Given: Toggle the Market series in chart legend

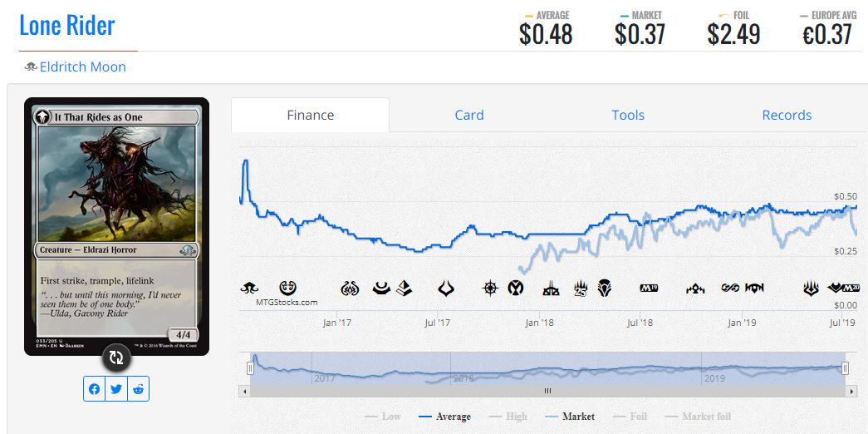Looking at the screenshot, I should [x=570, y=417].
